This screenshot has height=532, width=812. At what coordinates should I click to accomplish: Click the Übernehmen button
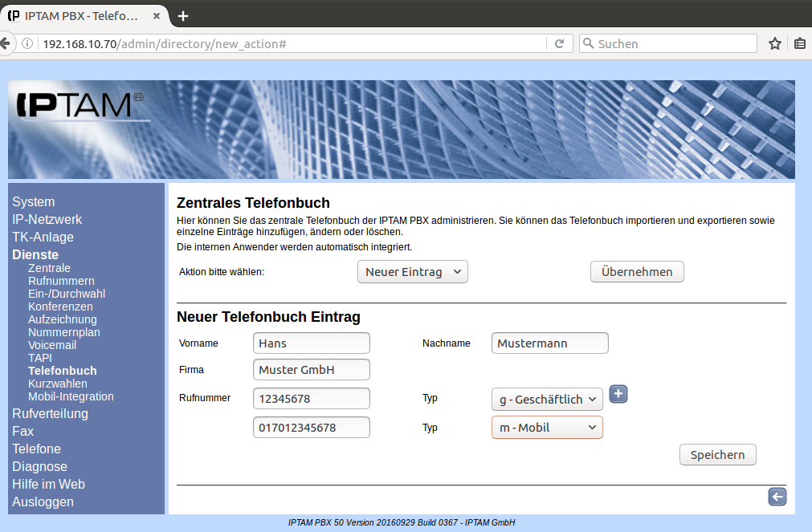coord(637,272)
